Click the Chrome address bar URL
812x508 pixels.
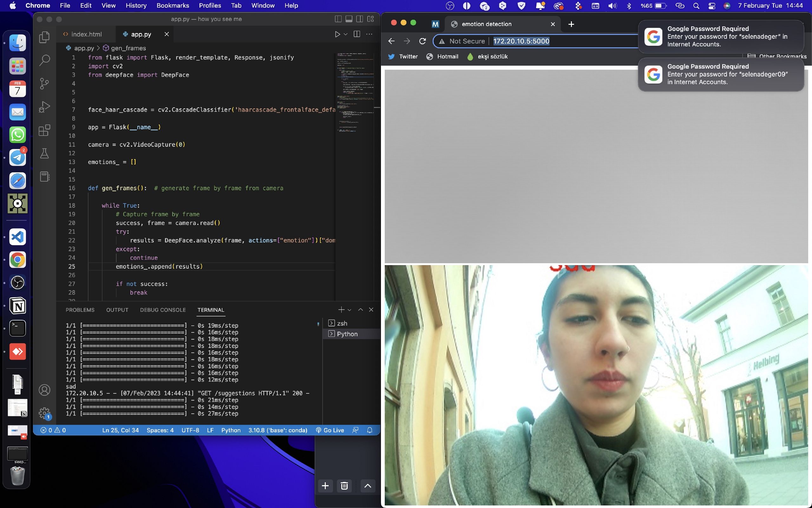521,41
